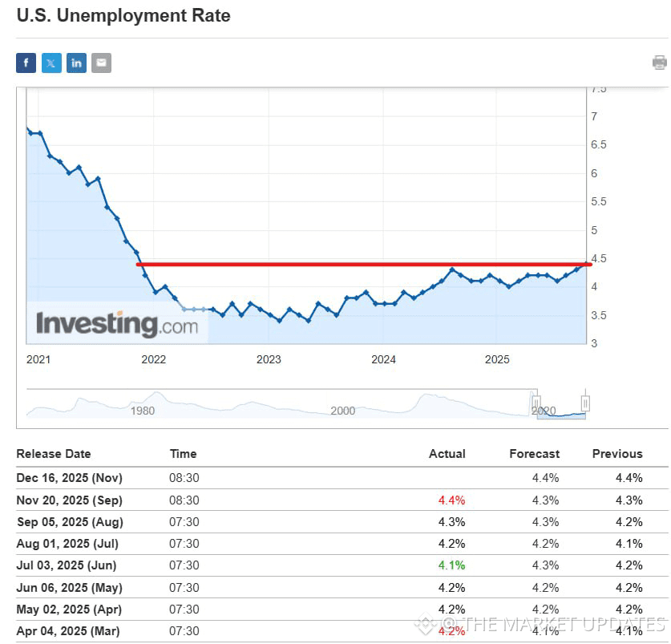Select the Sep 05, 2025 (Aug) row
The height and width of the screenshot is (644, 671).
pyautogui.click(x=342, y=522)
